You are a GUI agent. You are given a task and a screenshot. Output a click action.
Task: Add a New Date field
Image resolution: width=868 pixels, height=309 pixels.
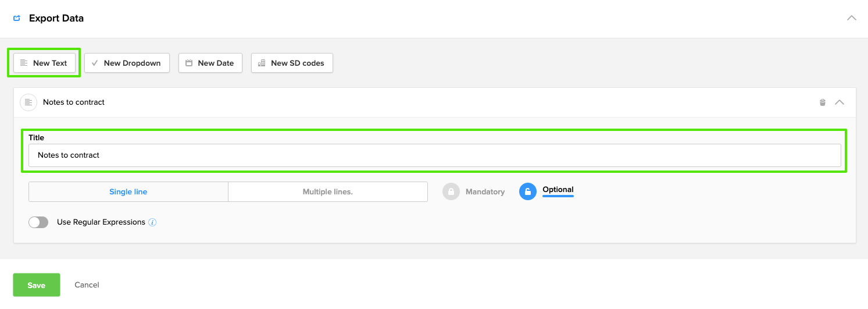pyautogui.click(x=209, y=63)
